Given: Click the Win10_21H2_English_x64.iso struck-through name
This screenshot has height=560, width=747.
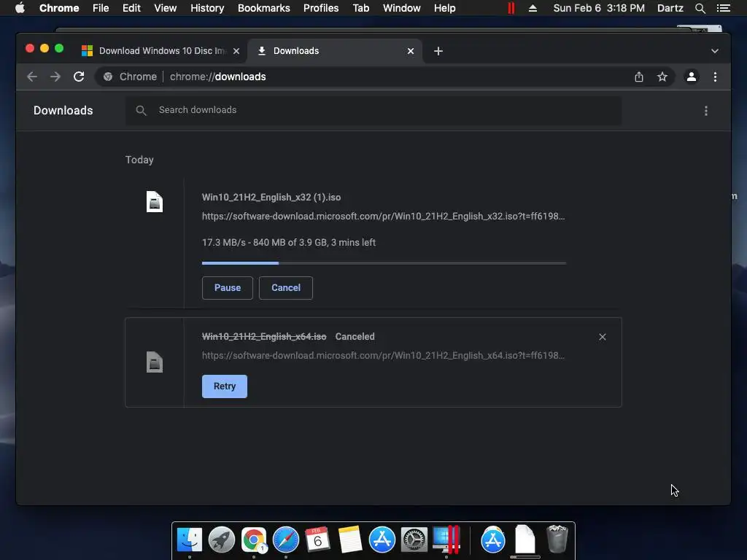Looking at the screenshot, I should coord(264,337).
